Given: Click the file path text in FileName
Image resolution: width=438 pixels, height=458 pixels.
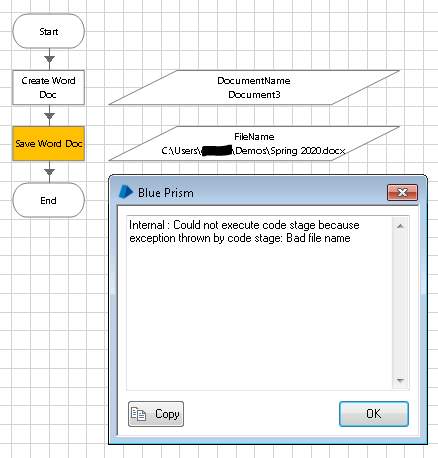Looking at the screenshot, I should [x=253, y=151].
